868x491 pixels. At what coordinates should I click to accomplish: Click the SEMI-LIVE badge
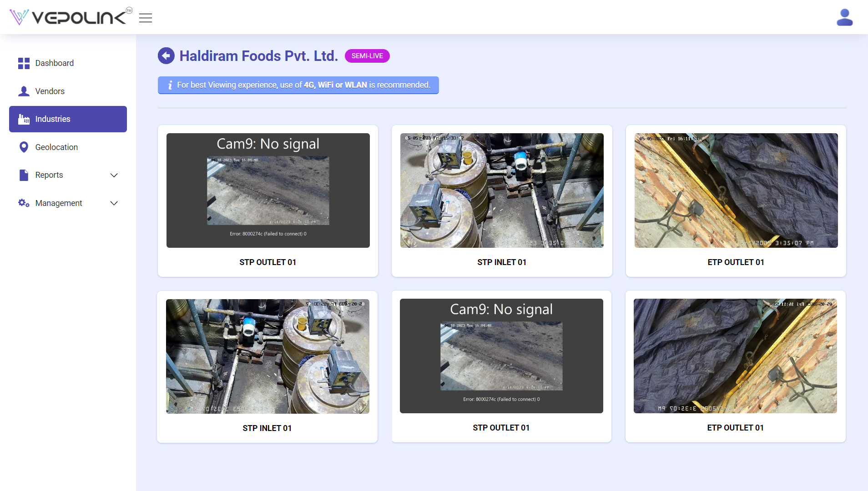367,56
